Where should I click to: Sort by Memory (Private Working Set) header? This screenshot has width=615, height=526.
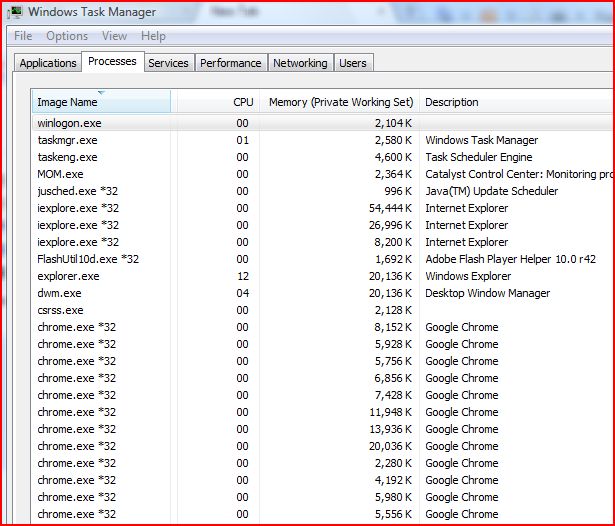coord(341,102)
